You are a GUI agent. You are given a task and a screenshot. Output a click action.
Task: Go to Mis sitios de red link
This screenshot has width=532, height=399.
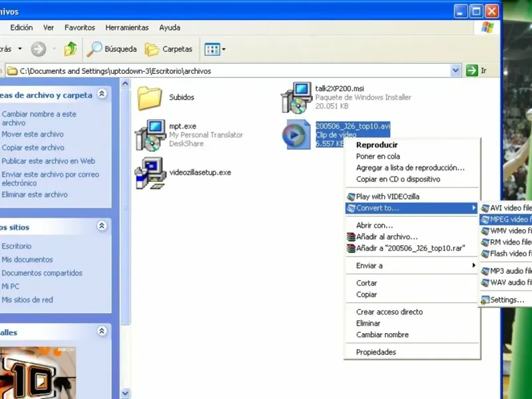pos(27,300)
